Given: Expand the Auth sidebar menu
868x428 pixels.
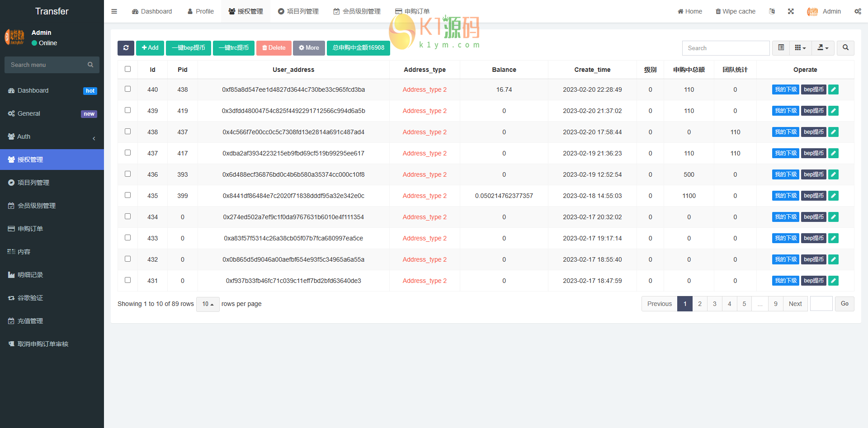Looking at the screenshot, I should point(52,136).
